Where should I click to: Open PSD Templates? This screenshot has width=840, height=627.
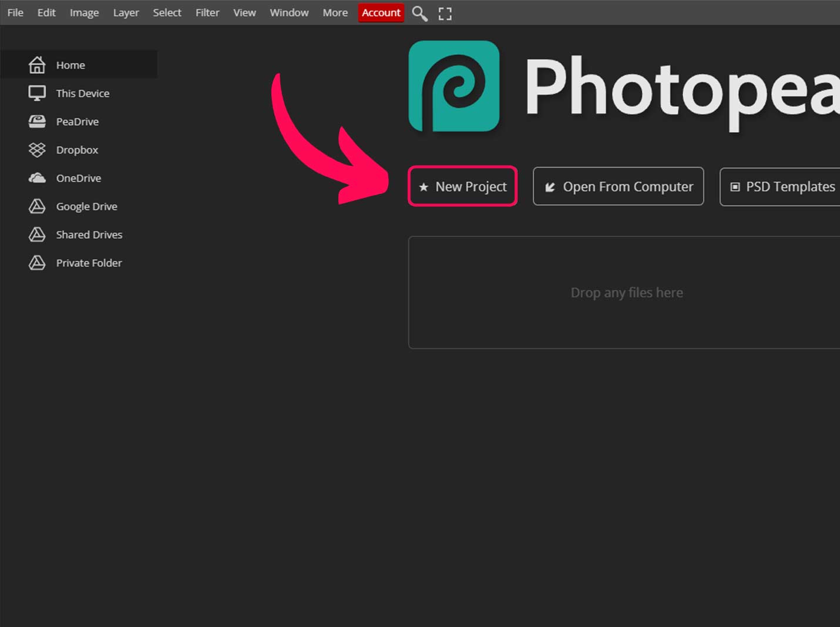pos(780,186)
